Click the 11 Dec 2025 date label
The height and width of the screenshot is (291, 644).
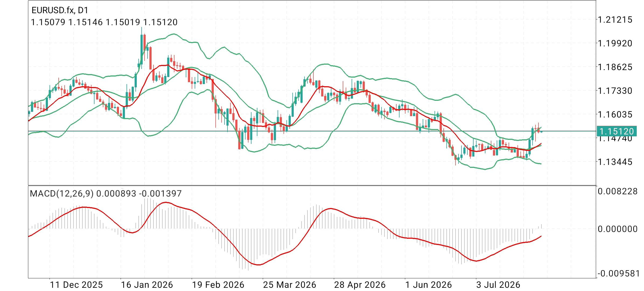[x=76, y=285]
